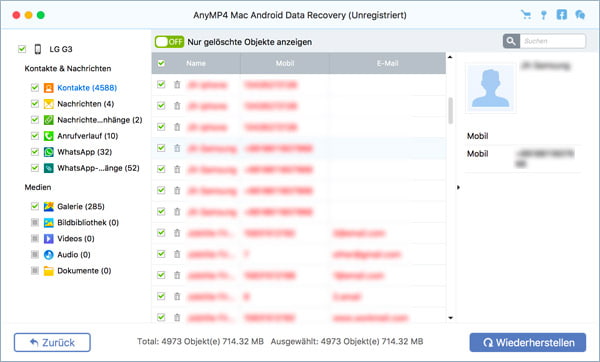Click the yellow Nachrichten envelope icon

(x=49, y=104)
